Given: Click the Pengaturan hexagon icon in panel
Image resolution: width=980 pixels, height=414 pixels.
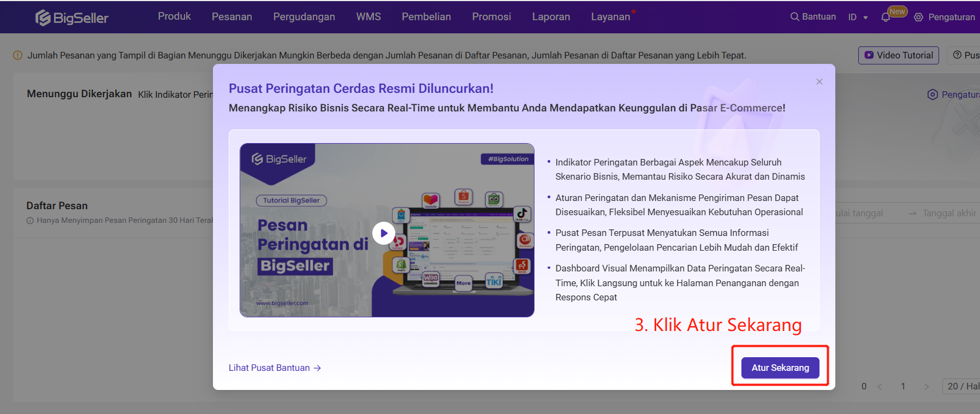Looking at the screenshot, I should pos(933,94).
